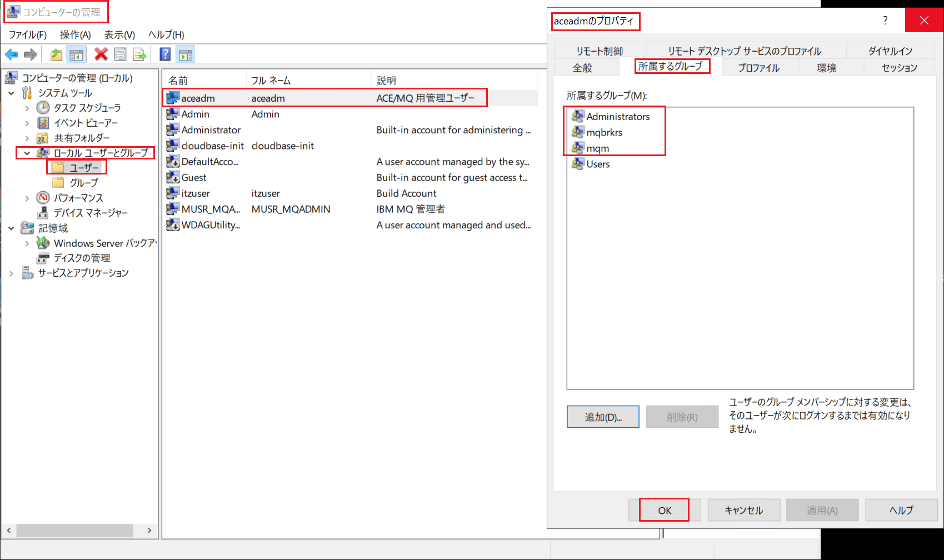Image resolution: width=944 pixels, height=560 pixels.
Task: Click the 追加(D)... button
Action: (x=603, y=417)
